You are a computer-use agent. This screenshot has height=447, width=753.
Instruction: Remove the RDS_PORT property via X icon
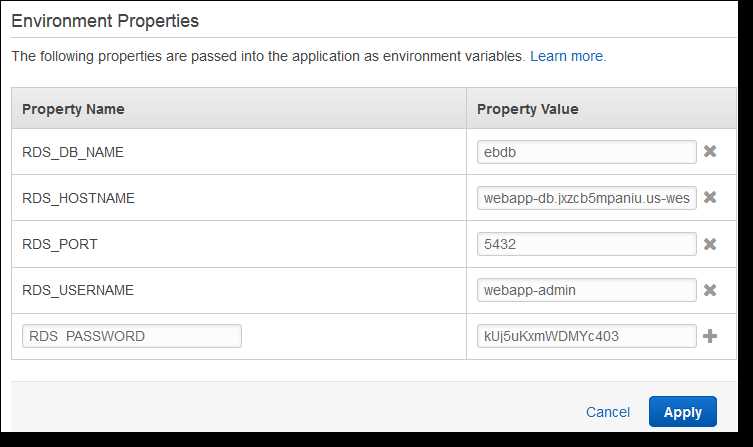pos(710,244)
